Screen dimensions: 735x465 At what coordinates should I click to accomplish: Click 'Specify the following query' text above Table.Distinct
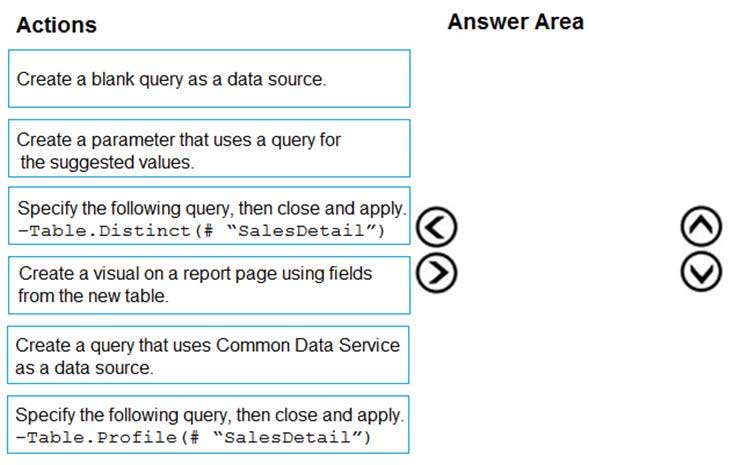pos(211,209)
